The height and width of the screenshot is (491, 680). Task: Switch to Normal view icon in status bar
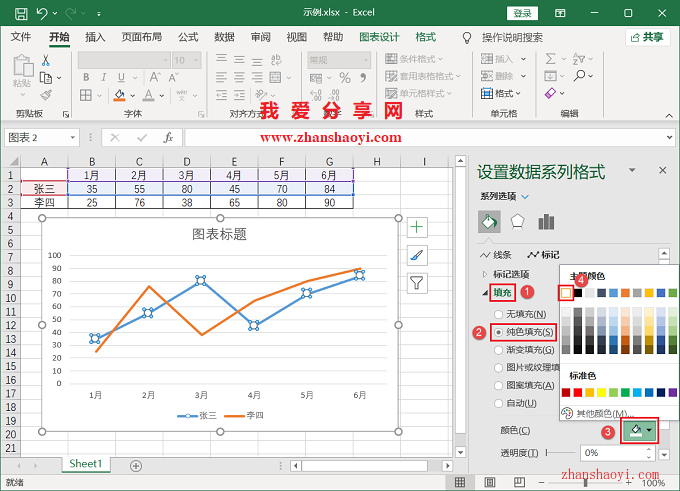(460, 482)
